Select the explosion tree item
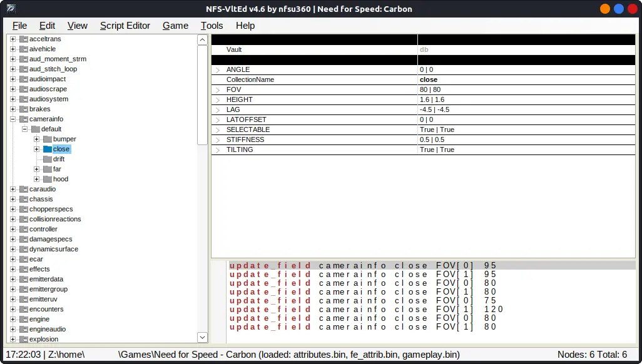This screenshot has height=364, width=642. click(x=44, y=339)
